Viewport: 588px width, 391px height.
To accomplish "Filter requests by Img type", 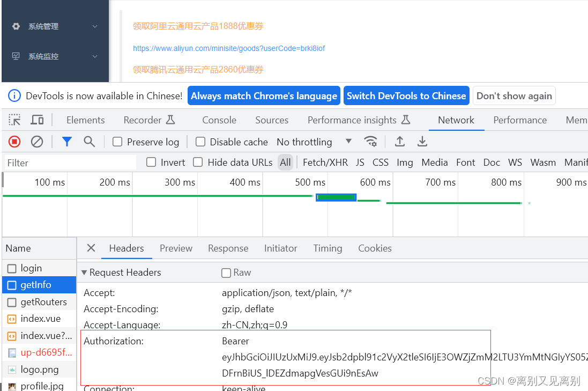I will 405,163.
